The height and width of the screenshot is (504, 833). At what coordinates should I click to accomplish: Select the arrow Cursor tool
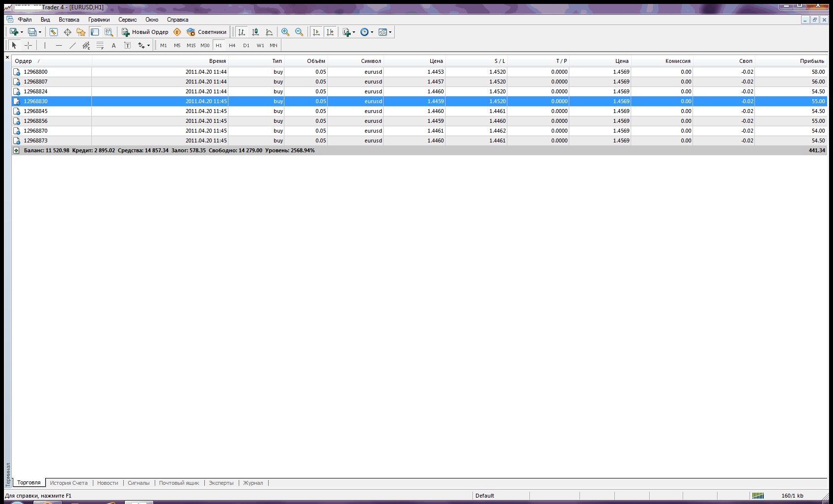point(14,45)
